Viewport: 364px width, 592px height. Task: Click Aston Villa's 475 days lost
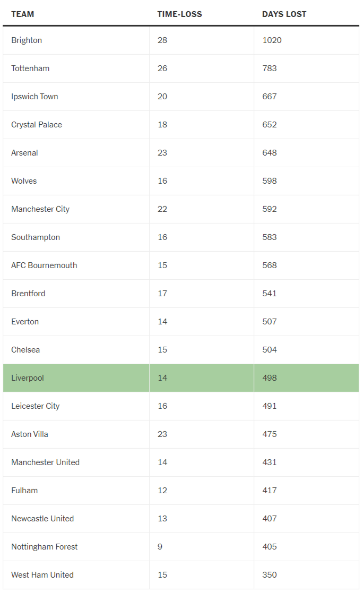click(x=270, y=434)
